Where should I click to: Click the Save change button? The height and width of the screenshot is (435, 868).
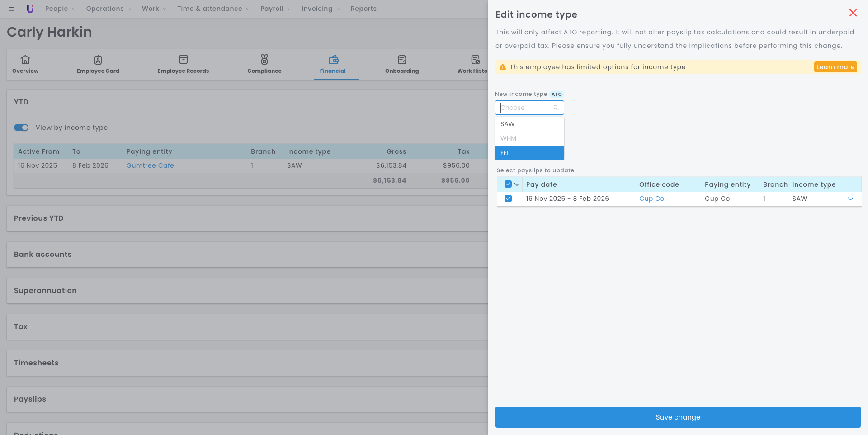pos(678,417)
